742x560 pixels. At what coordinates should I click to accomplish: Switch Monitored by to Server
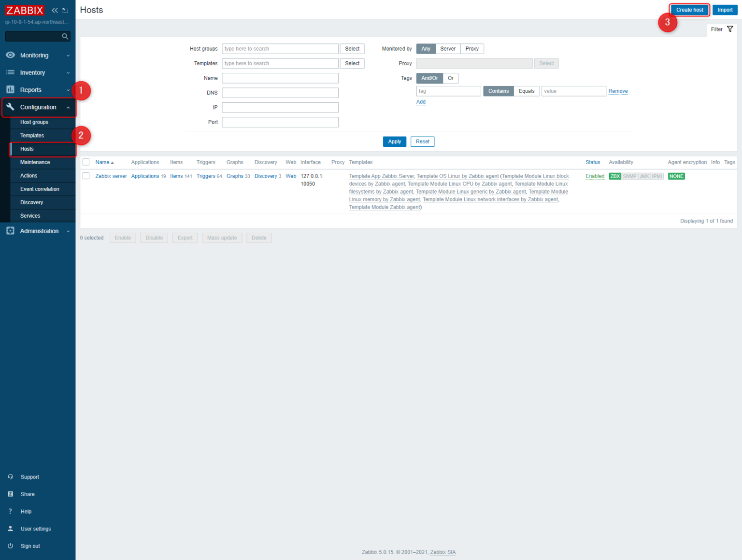pyautogui.click(x=447, y=48)
